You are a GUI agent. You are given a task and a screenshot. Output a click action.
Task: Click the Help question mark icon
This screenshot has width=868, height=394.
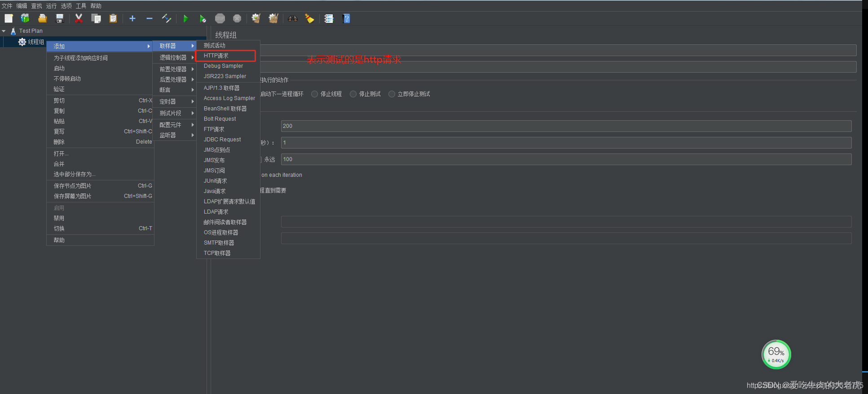[346, 18]
